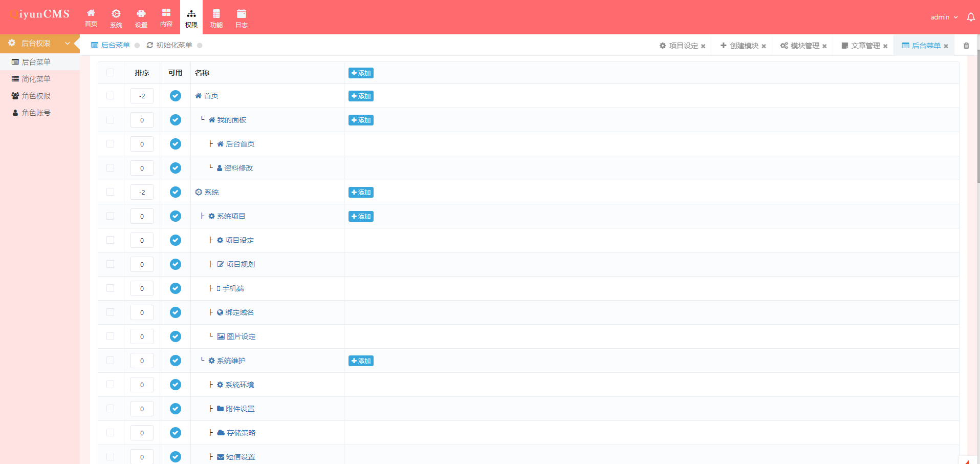Viewport: 980px width, 464px height.
Task: Open the admin user dropdown
Action: click(x=944, y=17)
